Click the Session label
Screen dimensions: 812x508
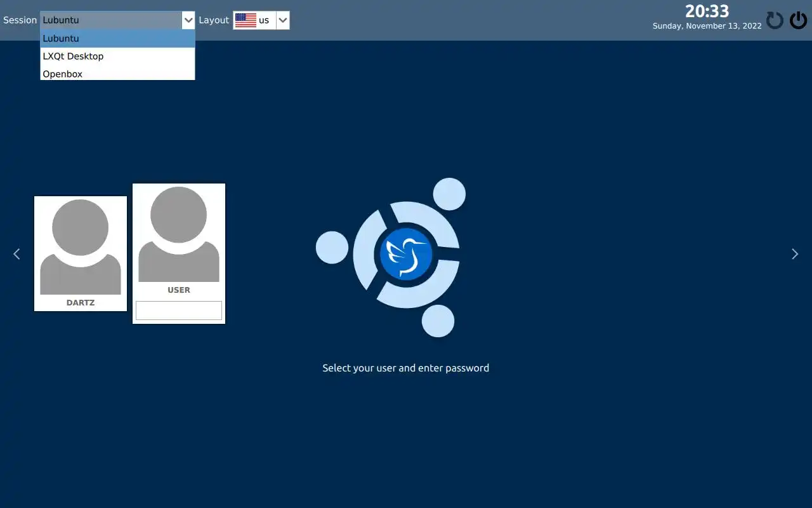tap(20, 20)
